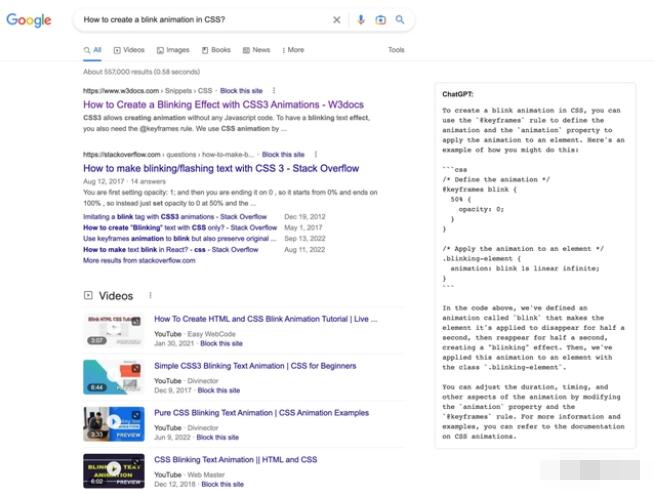Open 'How To Create HTML and CSS Blink Animation Tutorial'
Viewport: 654px width, 489px height.
266,319
